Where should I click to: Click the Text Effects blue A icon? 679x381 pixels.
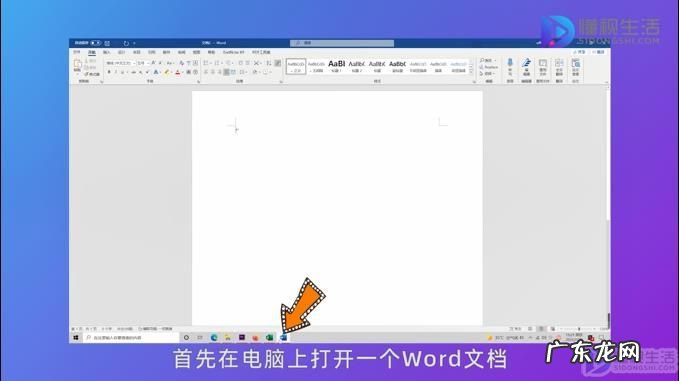coord(156,72)
